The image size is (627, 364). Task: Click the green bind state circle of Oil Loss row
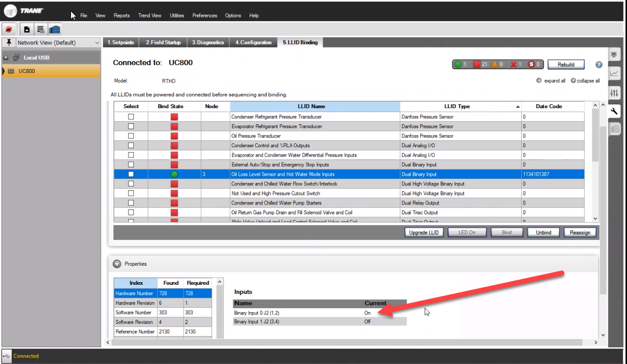pyautogui.click(x=174, y=174)
